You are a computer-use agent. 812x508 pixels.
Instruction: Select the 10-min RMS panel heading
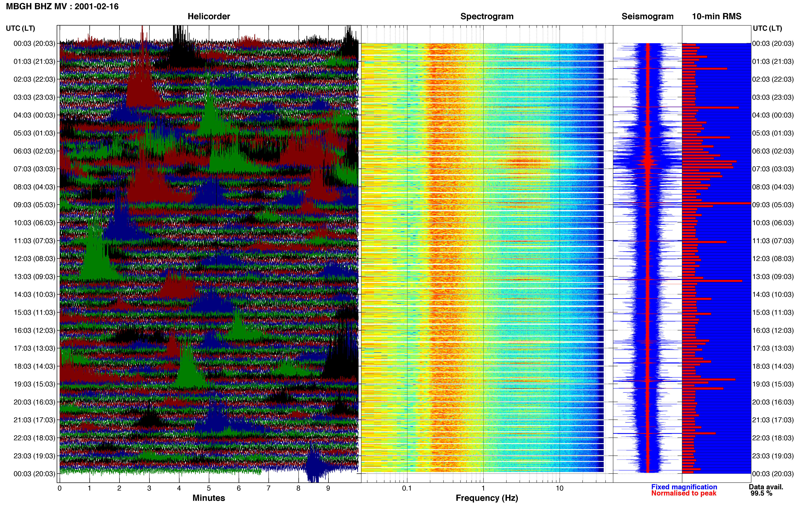[x=717, y=16]
